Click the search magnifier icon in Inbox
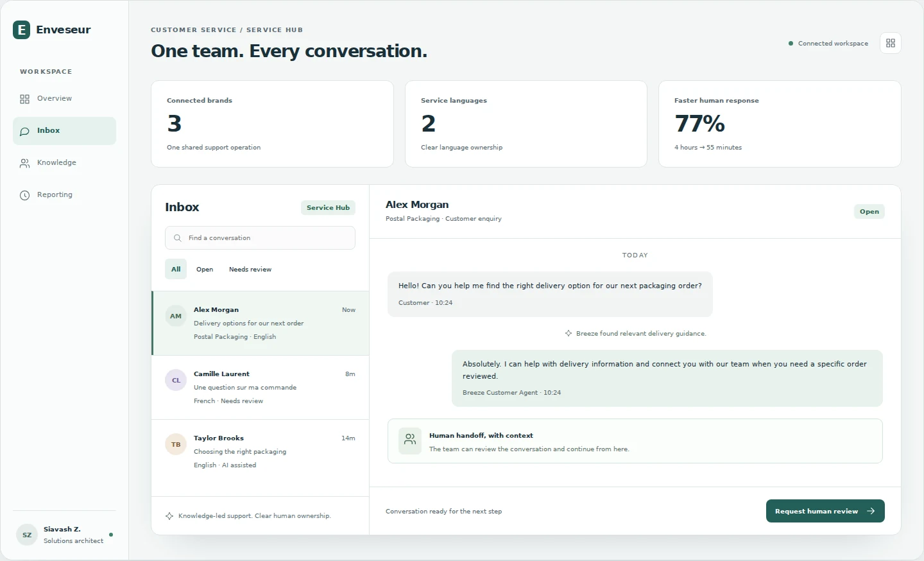924x561 pixels. click(178, 238)
